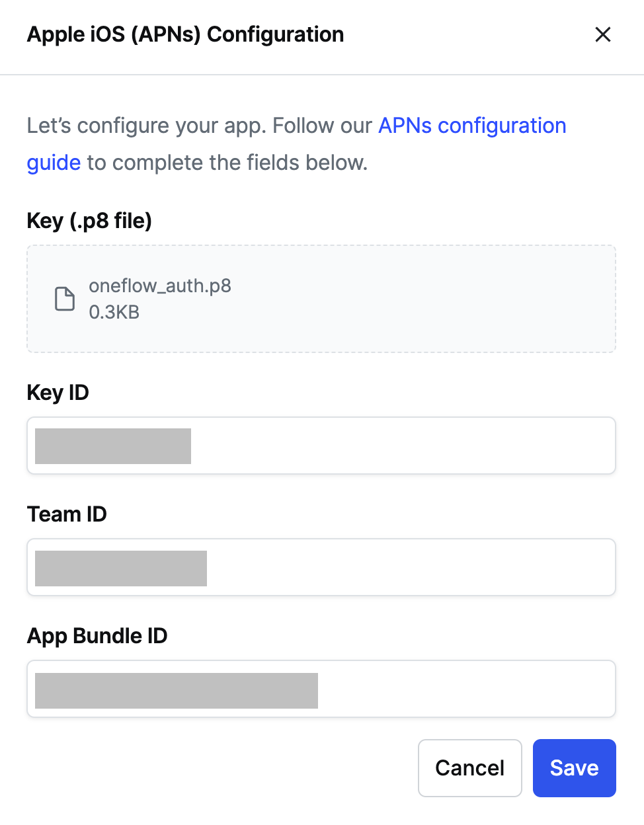The width and height of the screenshot is (644, 825).
Task: Click the dashed .p8 key upload zone
Action: [x=321, y=299]
